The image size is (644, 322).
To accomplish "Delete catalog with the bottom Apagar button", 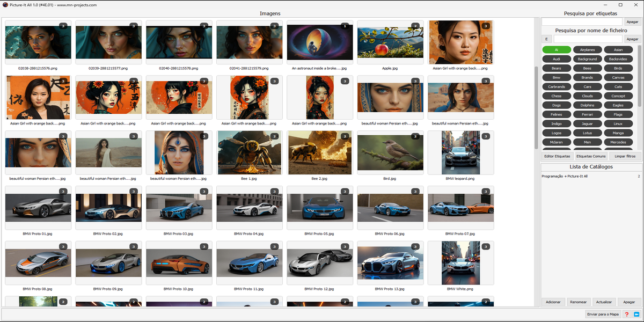I will 629,302.
